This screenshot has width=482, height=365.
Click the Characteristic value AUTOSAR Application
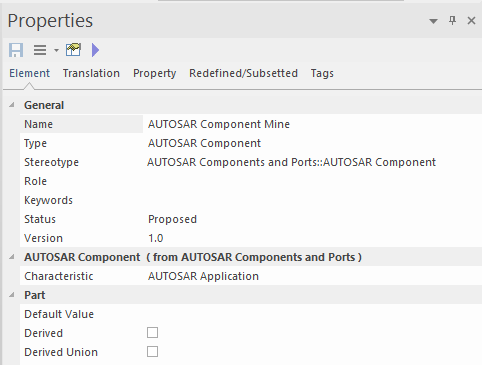(x=203, y=276)
